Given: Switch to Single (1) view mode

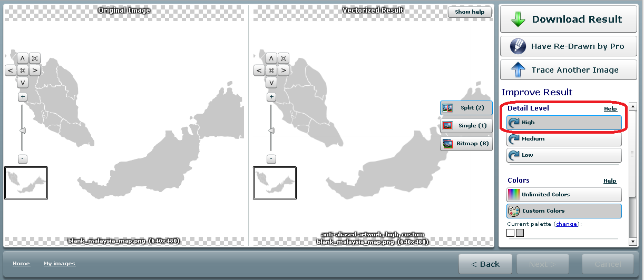Looking at the screenshot, I should pyautogui.click(x=466, y=126).
